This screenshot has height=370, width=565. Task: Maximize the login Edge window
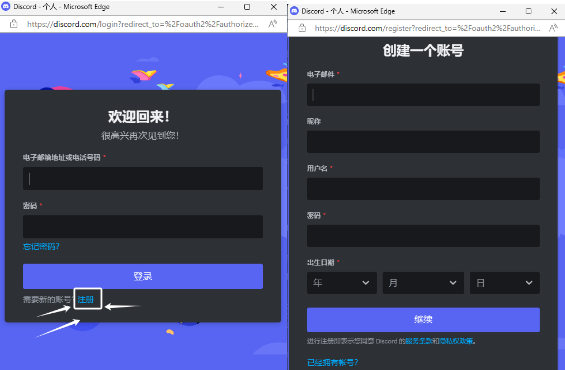pyautogui.click(x=247, y=7)
